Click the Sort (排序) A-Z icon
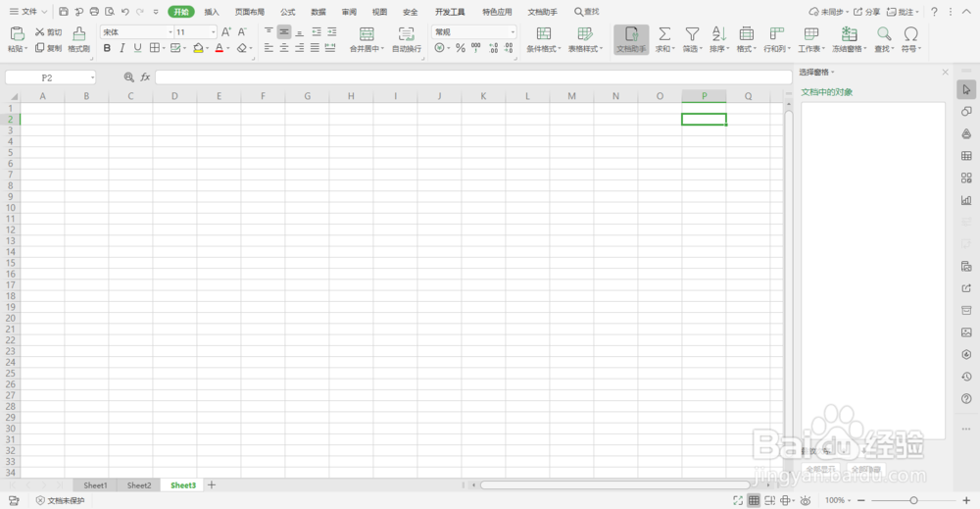980x509 pixels. coord(719,33)
